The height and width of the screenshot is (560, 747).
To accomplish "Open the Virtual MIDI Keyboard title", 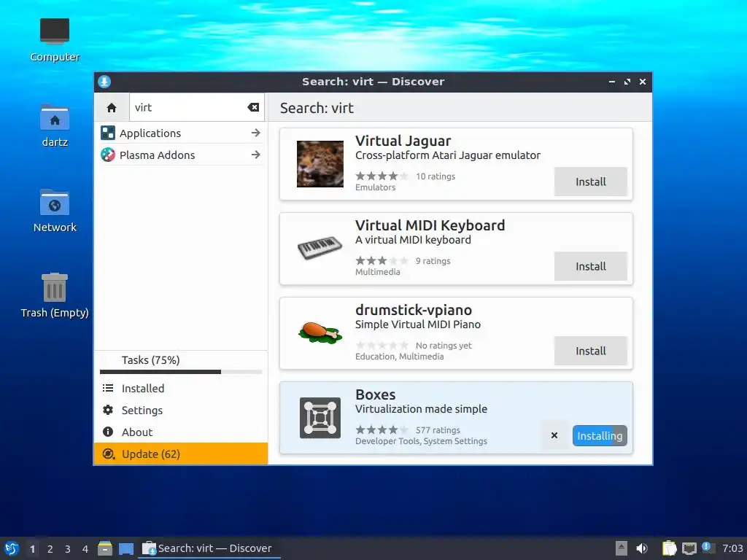I will tap(430, 225).
